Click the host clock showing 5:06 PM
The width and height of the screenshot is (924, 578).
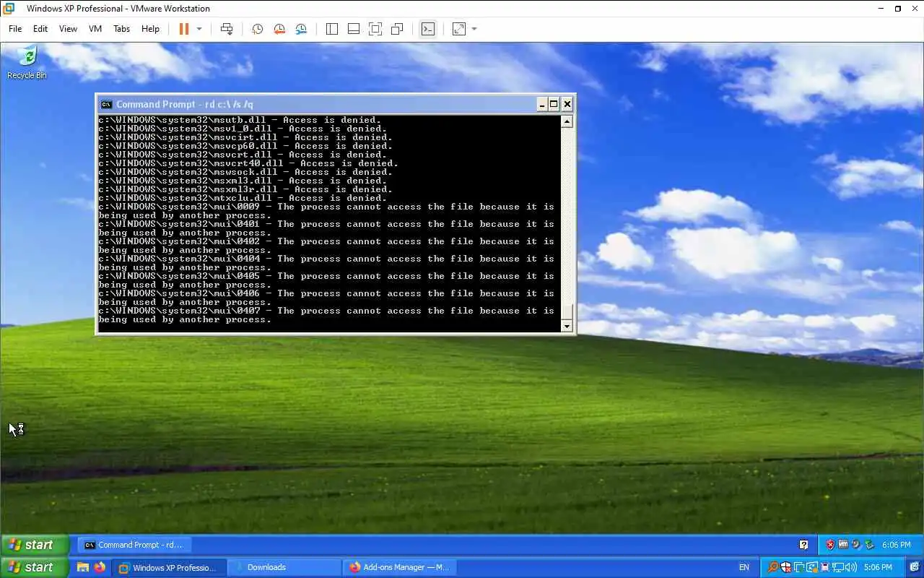coord(878,567)
